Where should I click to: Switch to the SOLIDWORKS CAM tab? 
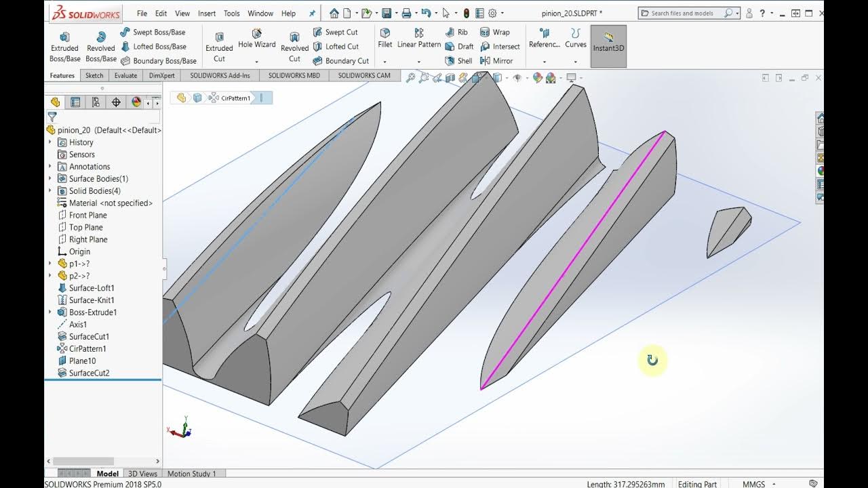[x=364, y=75]
